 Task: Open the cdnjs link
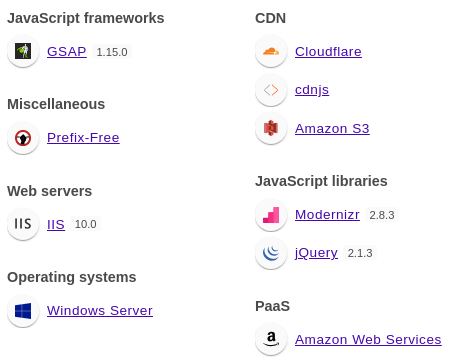(312, 90)
